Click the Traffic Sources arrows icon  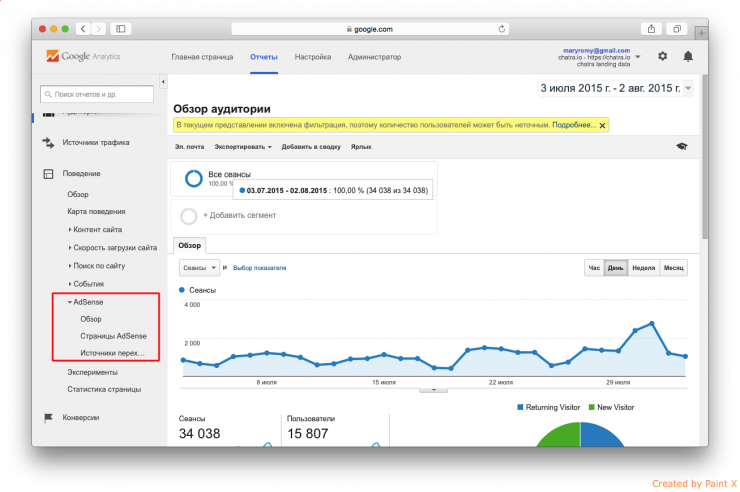pos(50,142)
